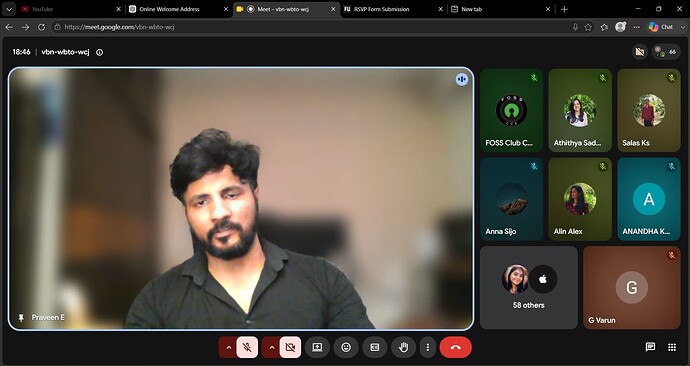Viewport: 690px width, 366px height.
Task: Open the emoji reactions button
Action: click(x=346, y=348)
